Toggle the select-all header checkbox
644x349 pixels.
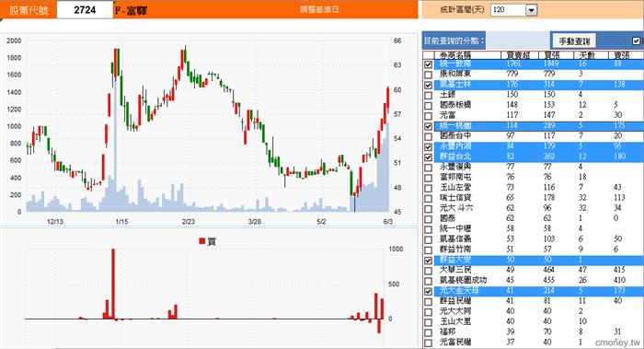pos(428,55)
